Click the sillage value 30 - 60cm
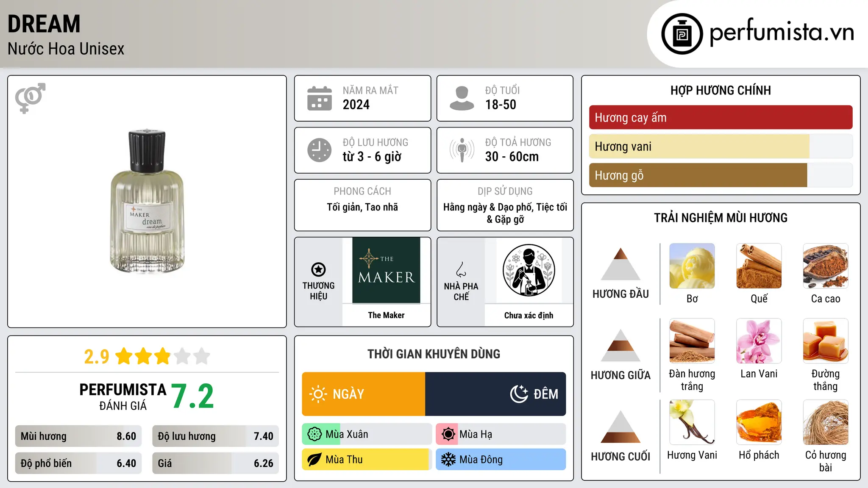Viewport: 868px width, 488px height. [x=512, y=157]
